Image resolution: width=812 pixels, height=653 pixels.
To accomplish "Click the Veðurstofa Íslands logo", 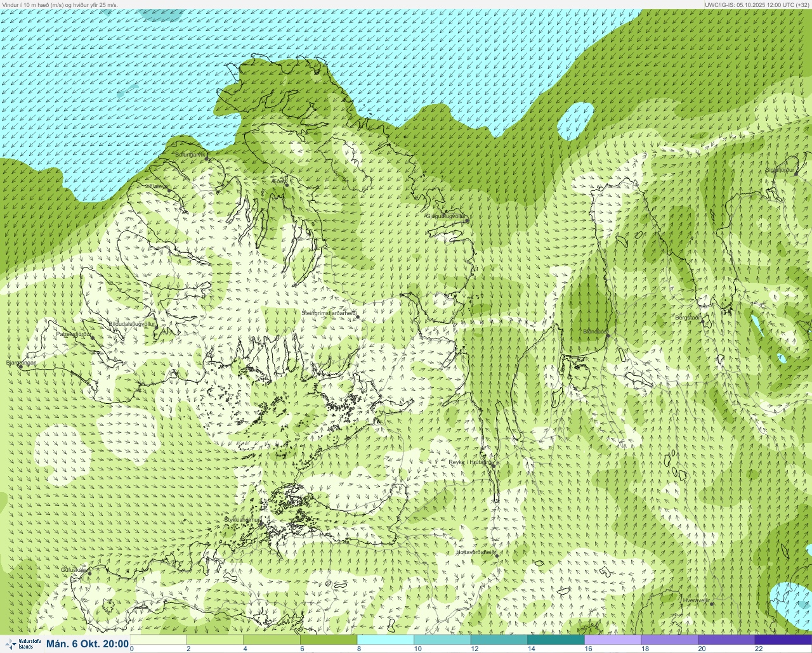I will (22, 644).
